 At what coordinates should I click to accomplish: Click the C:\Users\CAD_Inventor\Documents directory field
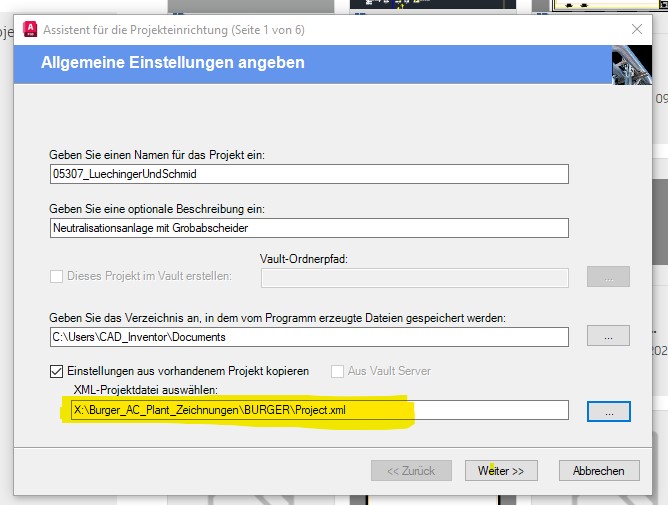(x=309, y=337)
